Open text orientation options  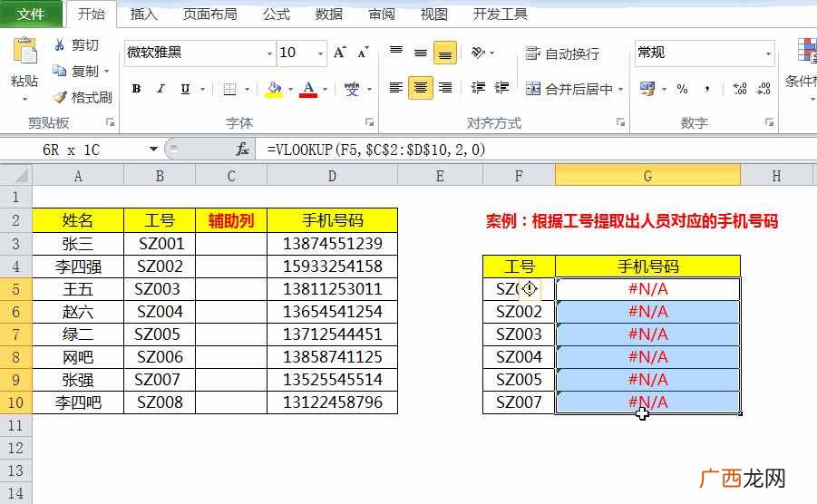(478, 52)
